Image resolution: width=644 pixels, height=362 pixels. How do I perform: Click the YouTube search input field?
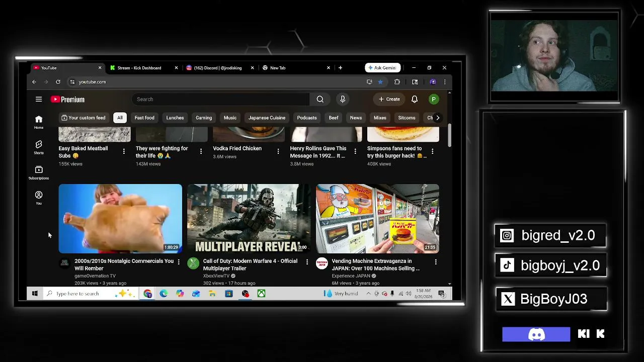coord(221,99)
